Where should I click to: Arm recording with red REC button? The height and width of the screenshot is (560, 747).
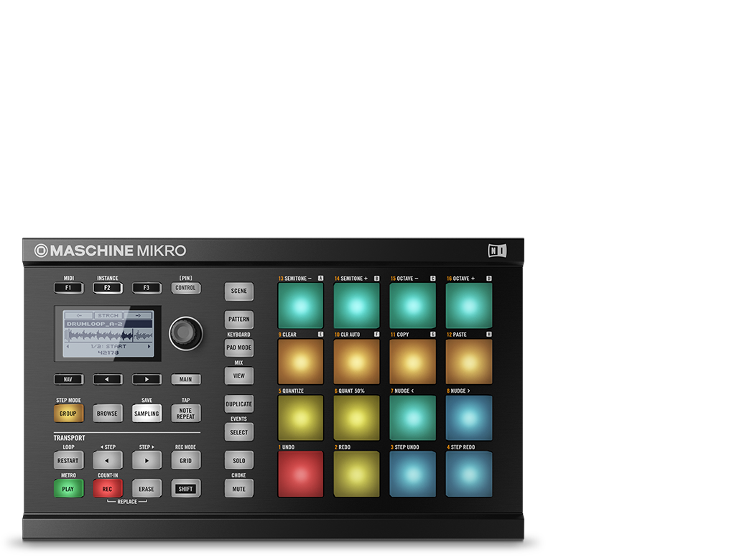(107, 489)
